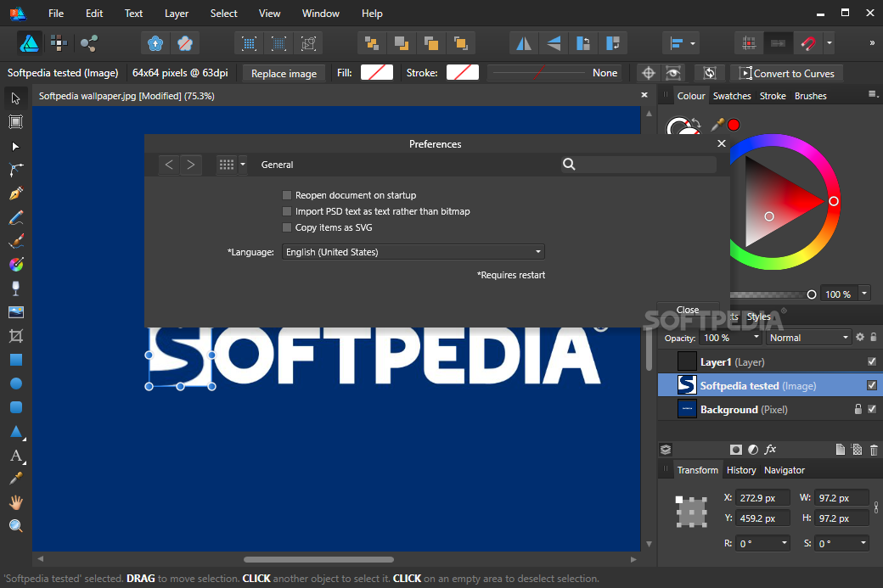Open snapping options dropdown arrow

829,43
